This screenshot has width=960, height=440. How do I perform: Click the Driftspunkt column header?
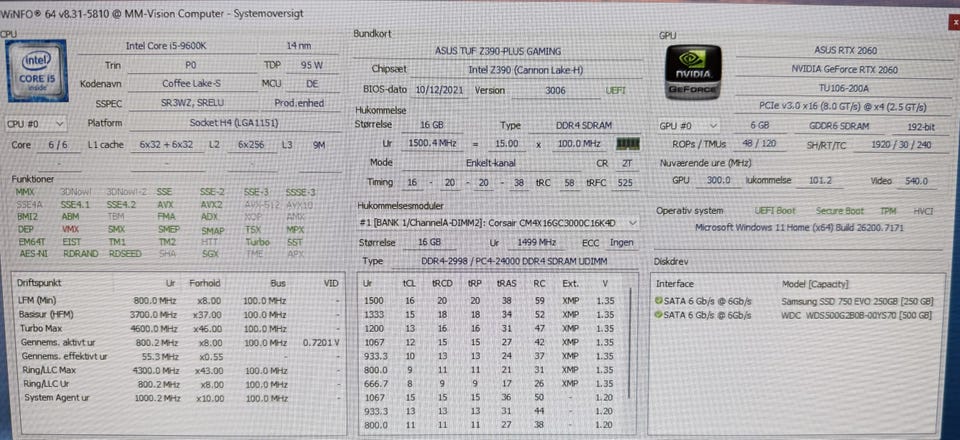click(x=40, y=284)
